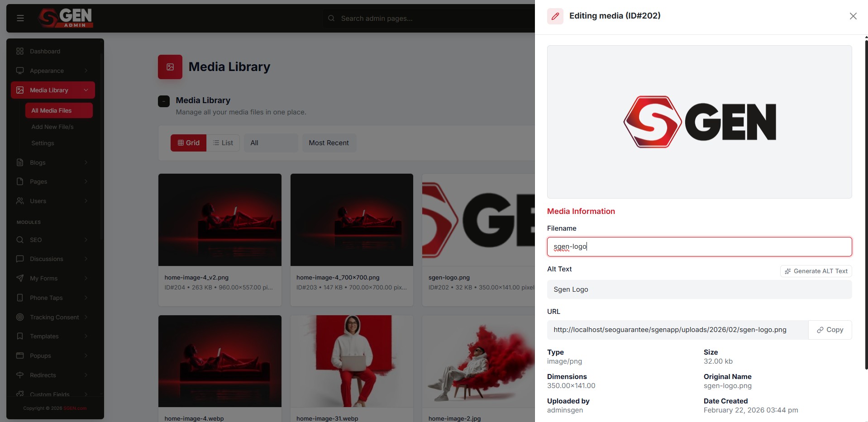The height and width of the screenshot is (422, 868).
Task: Select the home-image-2.jpg thumbnail
Action: coord(478,361)
